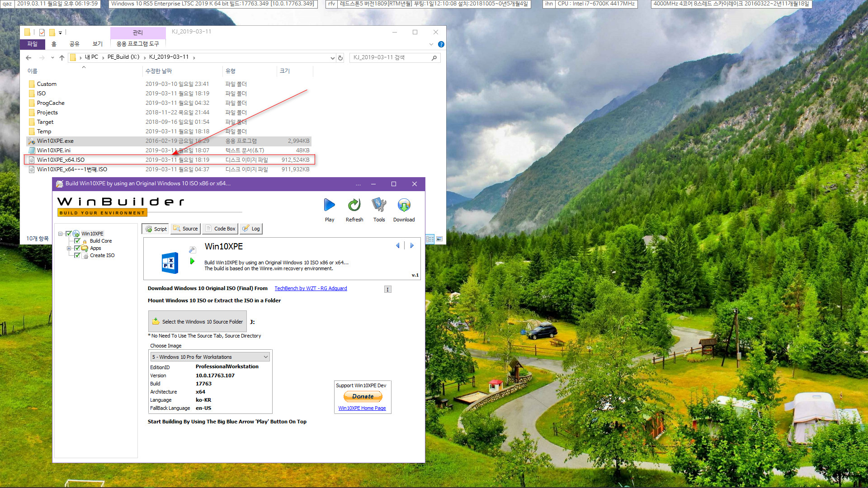Viewport: 868px width, 488px height.
Task: Click the chevron before 내 PC in address bar
Action: pos(80,57)
